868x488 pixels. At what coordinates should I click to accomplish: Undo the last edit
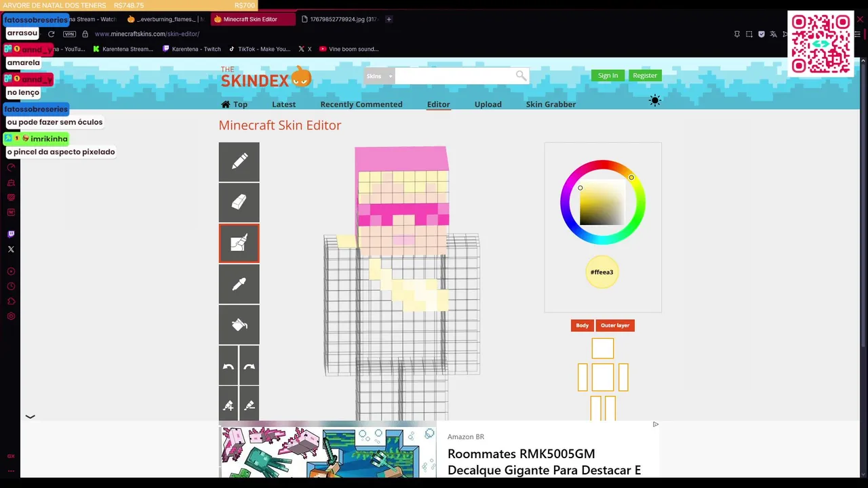coord(229,365)
